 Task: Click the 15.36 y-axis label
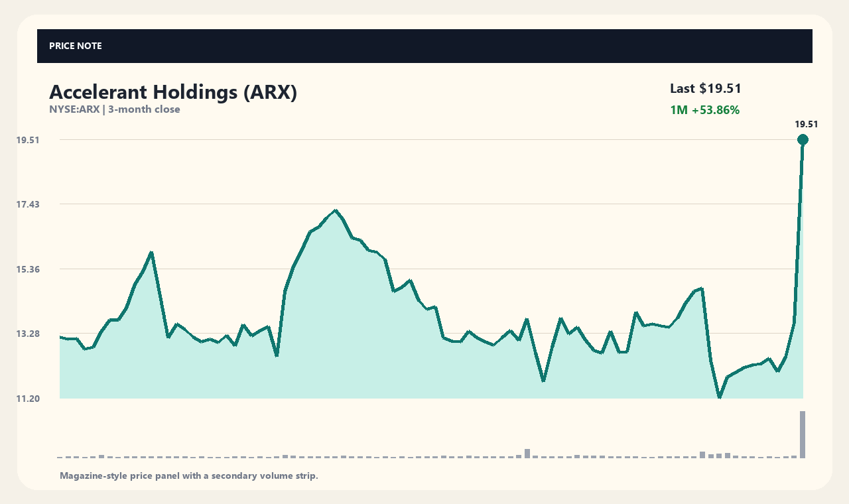[28, 269]
